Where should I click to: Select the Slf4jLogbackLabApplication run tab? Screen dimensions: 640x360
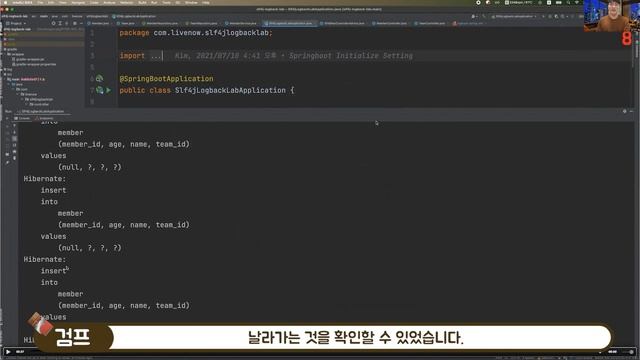[x=41, y=111]
